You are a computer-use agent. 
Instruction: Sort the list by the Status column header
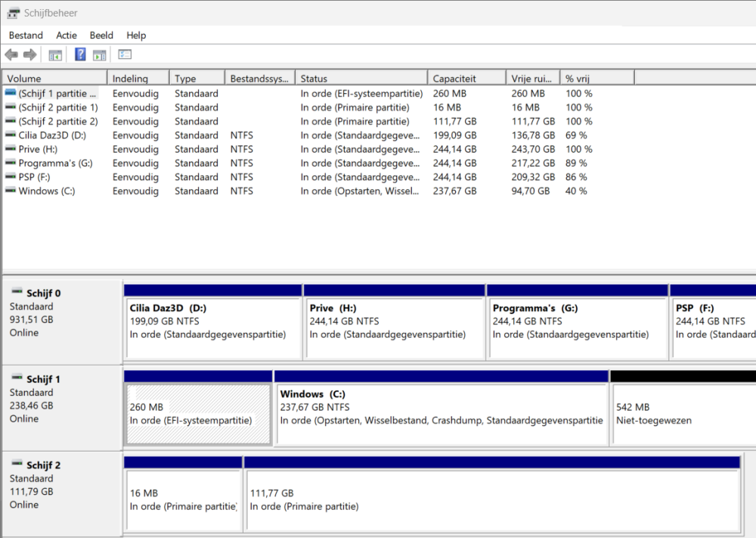[x=361, y=78]
